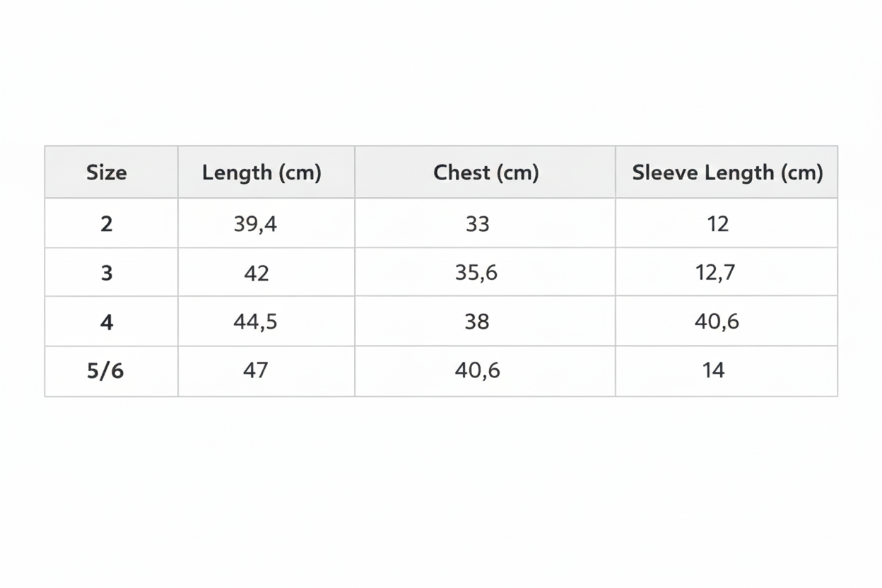
Task: Select the length value 42
Action: (x=256, y=272)
